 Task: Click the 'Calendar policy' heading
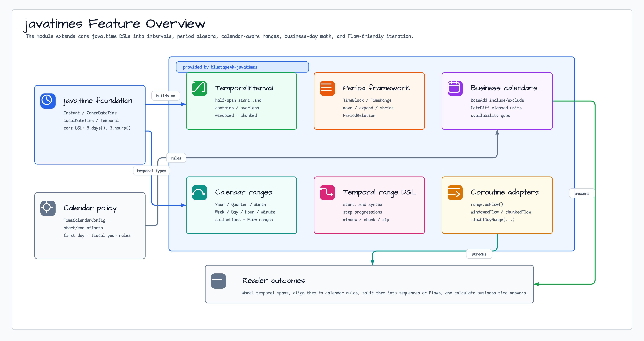click(x=90, y=208)
